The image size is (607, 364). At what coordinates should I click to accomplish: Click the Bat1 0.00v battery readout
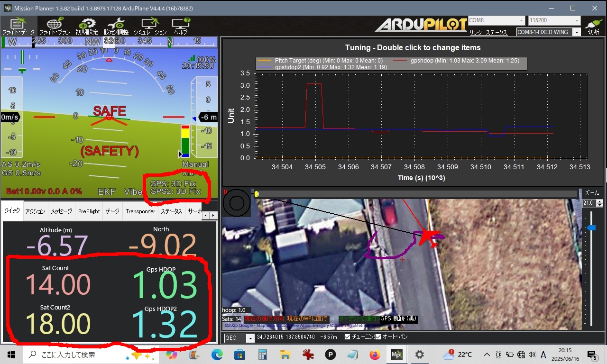click(x=44, y=191)
